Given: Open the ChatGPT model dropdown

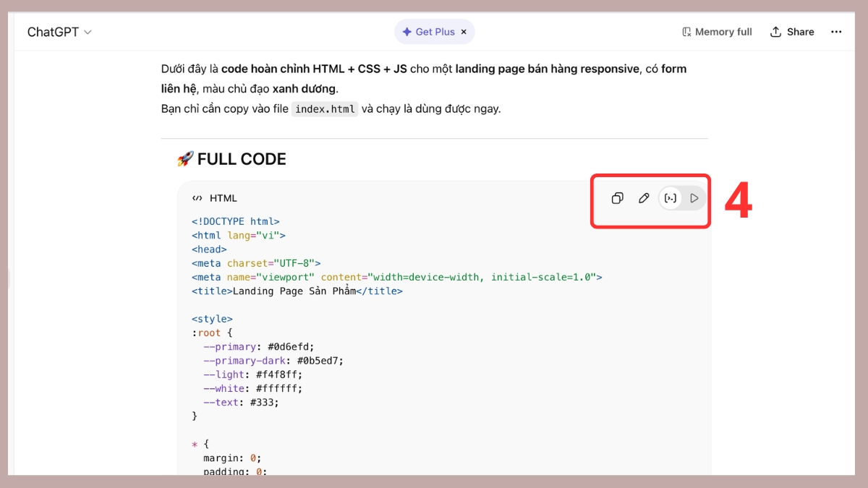Looking at the screenshot, I should click(x=59, y=32).
